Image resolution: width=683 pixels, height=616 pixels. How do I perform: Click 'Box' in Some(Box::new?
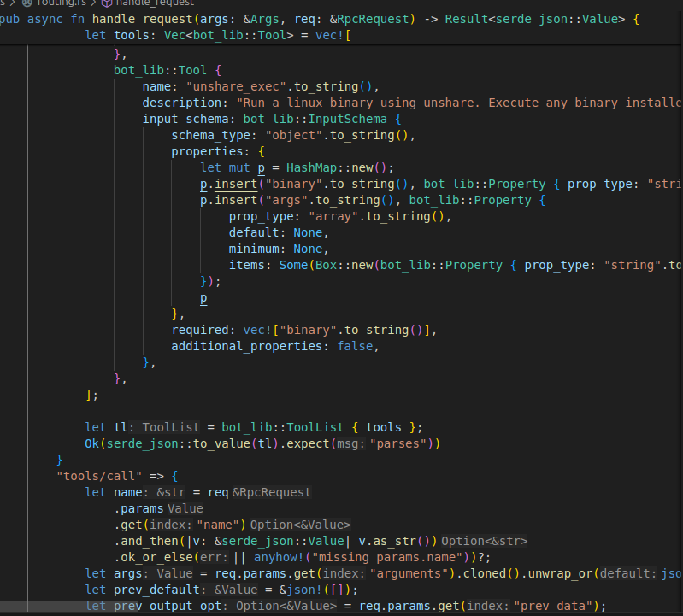pyautogui.click(x=326, y=265)
